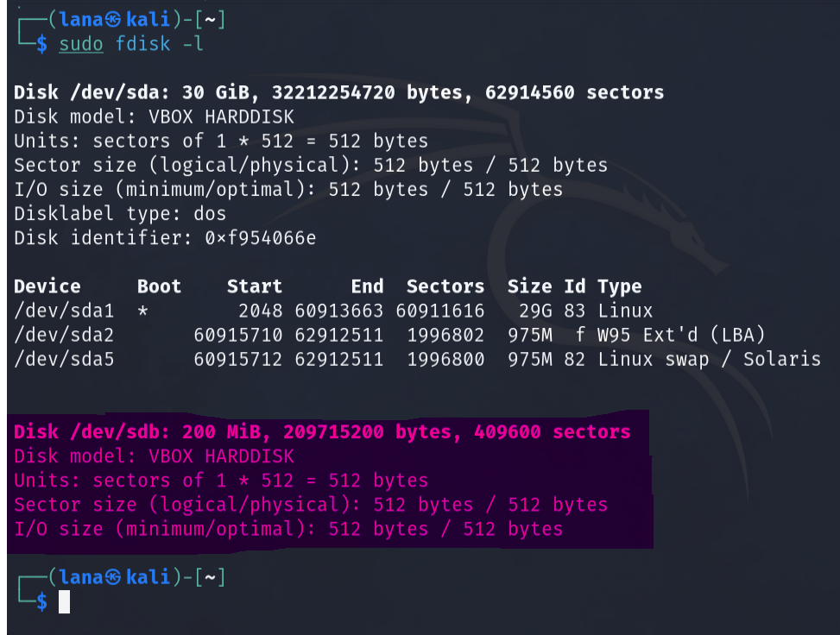Viewport: 840px width, 635px height.
Task: Click the Linux swap / Solaris type
Action: pos(709,359)
